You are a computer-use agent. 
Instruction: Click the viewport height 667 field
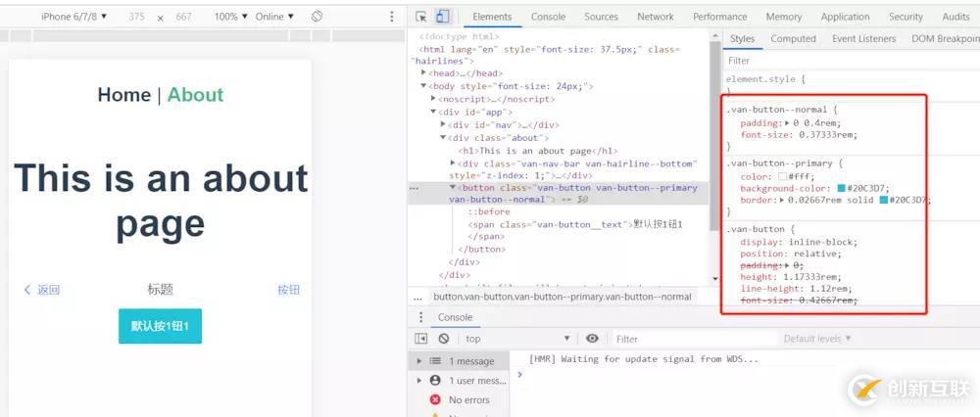[x=184, y=17]
